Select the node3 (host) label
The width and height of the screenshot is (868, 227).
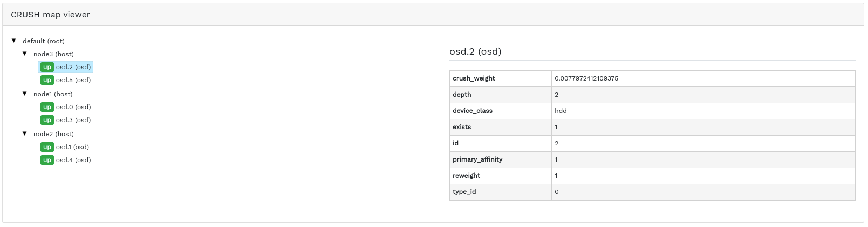click(x=53, y=54)
